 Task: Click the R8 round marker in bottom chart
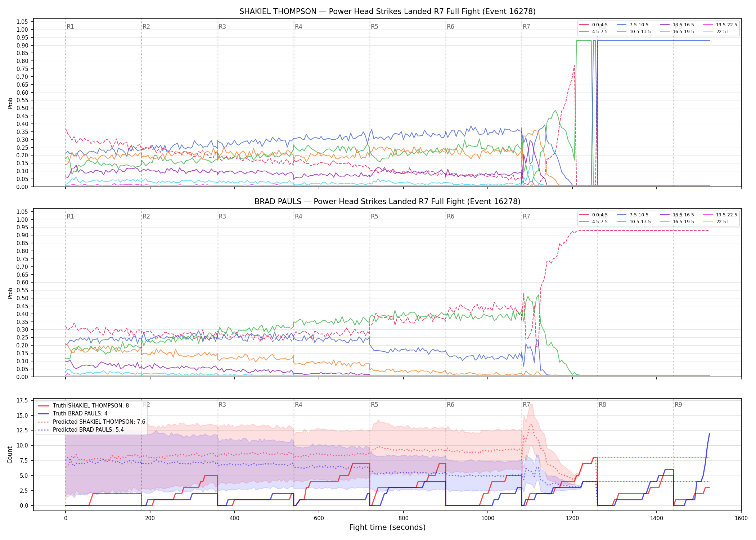602,405
